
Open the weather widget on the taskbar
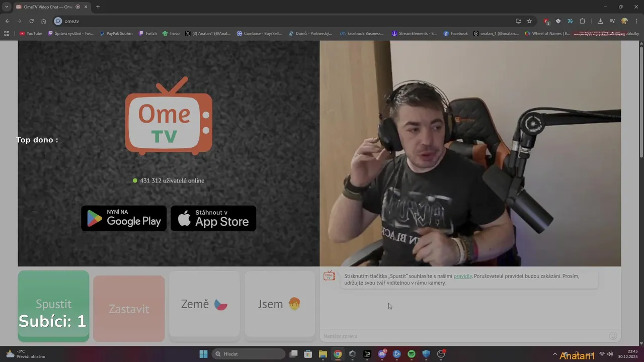[x=25, y=354]
